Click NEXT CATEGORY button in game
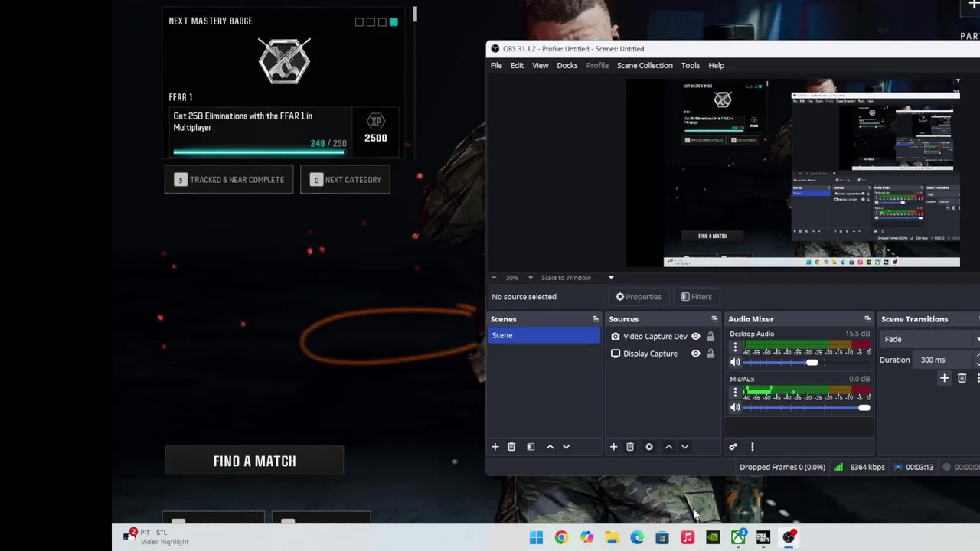Image resolution: width=980 pixels, height=551 pixels. (345, 180)
